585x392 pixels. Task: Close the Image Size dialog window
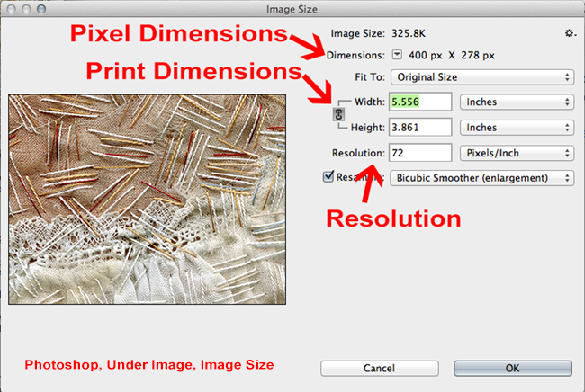click(11, 9)
